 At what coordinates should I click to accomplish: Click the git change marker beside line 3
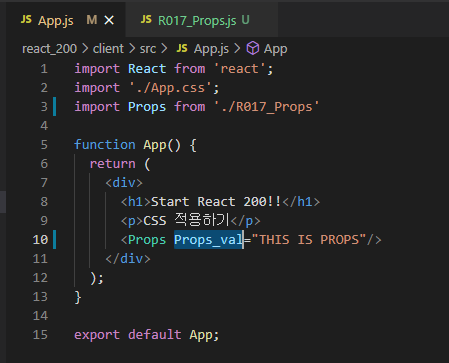(x=55, y=107)
